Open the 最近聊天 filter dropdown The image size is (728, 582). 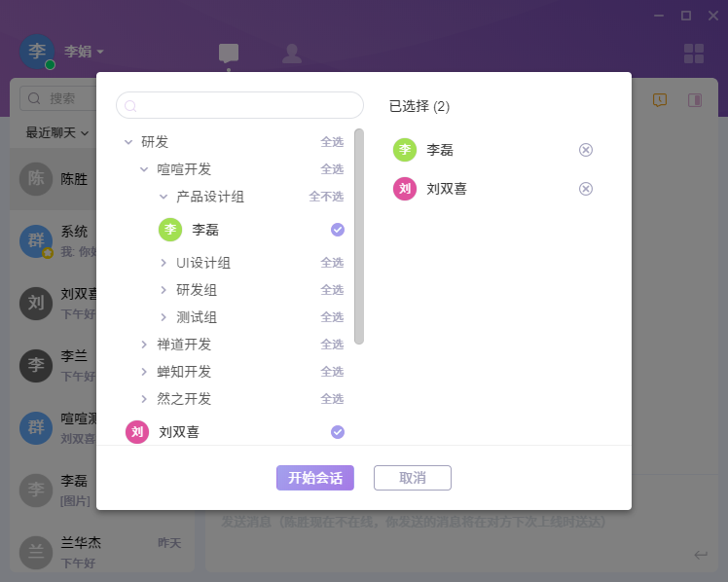(57, 132)
